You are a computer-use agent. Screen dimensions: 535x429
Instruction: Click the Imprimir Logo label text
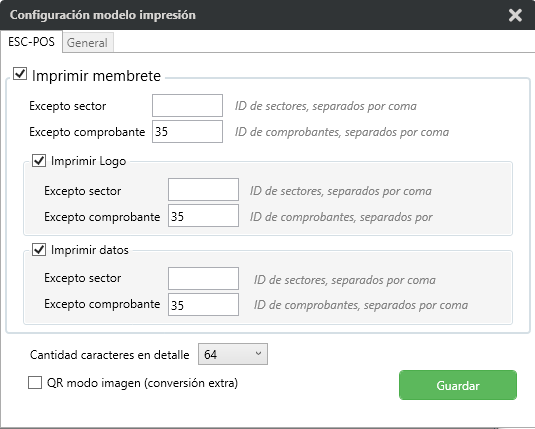pyautogui.click(x=88, y=161)
